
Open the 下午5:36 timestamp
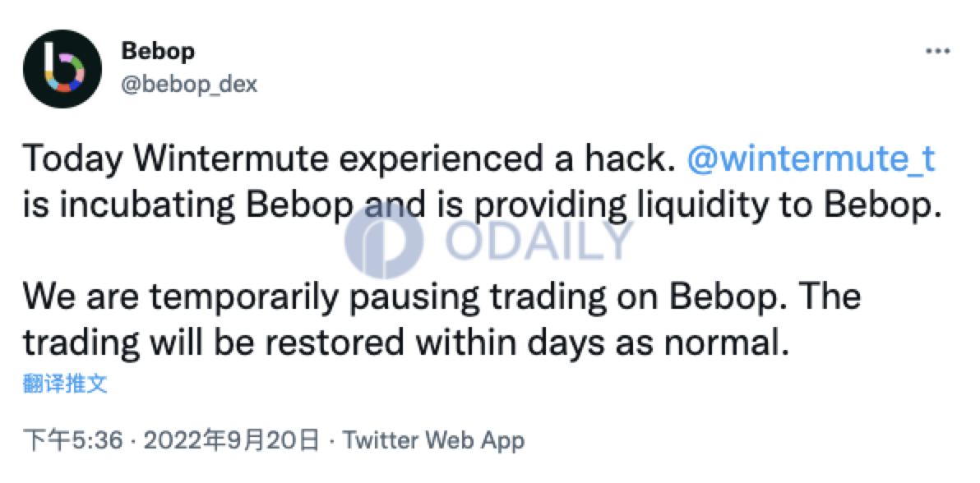click(73, 441)
